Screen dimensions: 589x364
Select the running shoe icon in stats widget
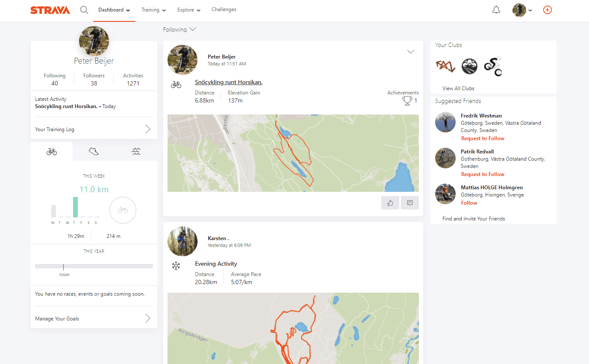tap(93, 151)
